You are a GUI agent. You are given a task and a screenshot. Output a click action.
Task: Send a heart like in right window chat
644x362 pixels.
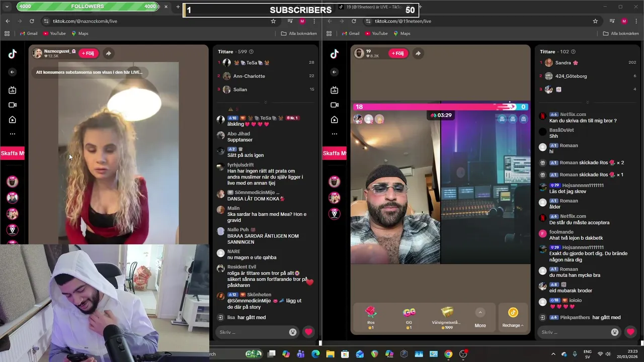pos(630,332)
